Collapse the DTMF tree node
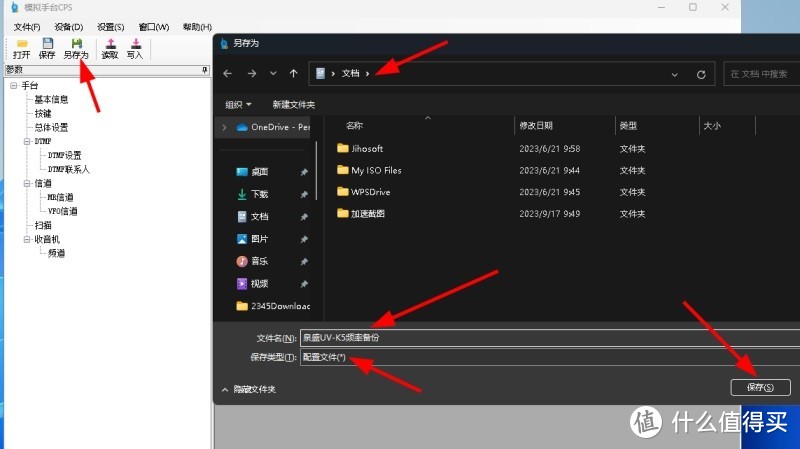Viewport: 800px width, 449px height. 27,142
